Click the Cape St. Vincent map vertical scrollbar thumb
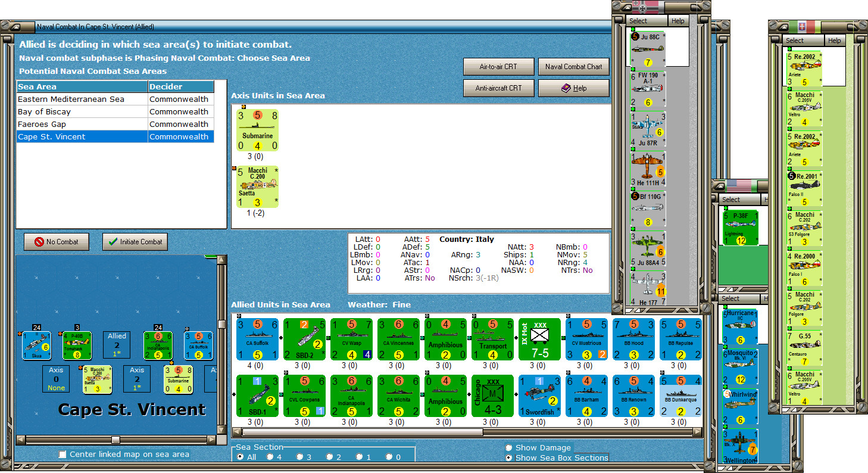868x473 pixels. pos(221,324)
